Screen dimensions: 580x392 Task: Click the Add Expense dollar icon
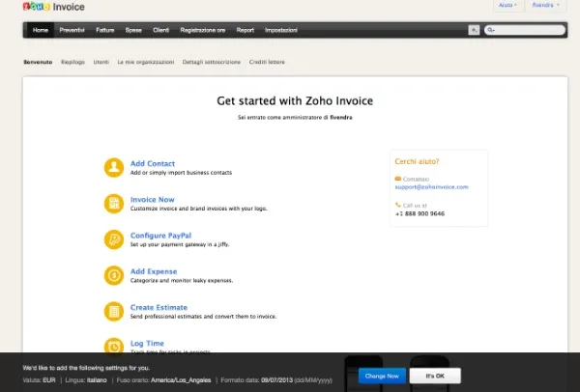[113, 275]
